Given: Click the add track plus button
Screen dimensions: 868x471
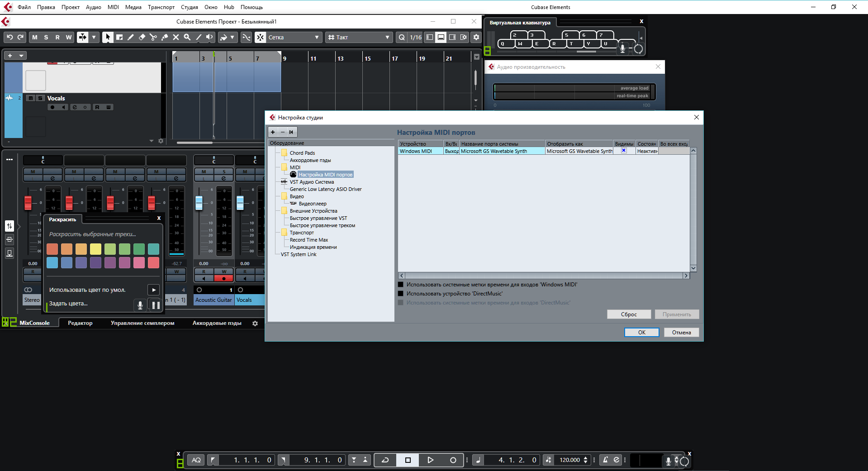Looking at the screenshot, I should point(10,56).
